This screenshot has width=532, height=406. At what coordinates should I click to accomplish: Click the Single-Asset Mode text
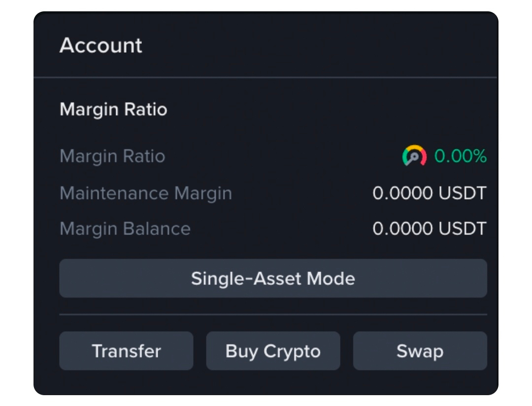click(x=273, y=279)
